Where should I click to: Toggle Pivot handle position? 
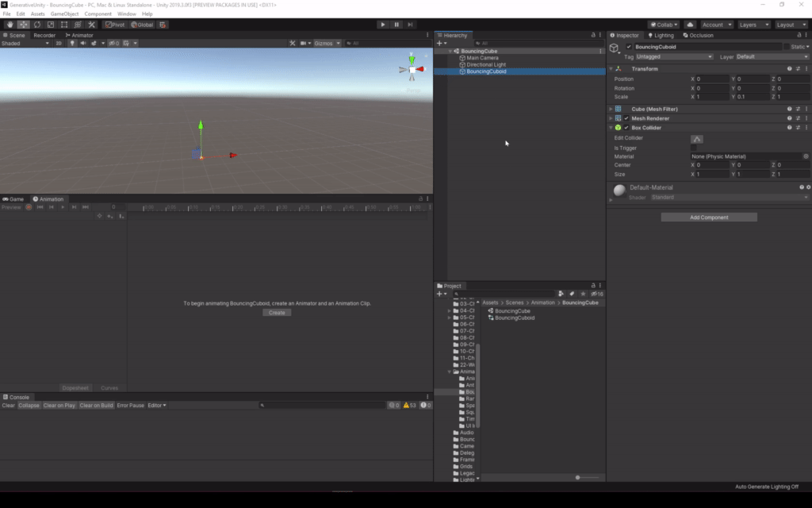tap(115, 25)
